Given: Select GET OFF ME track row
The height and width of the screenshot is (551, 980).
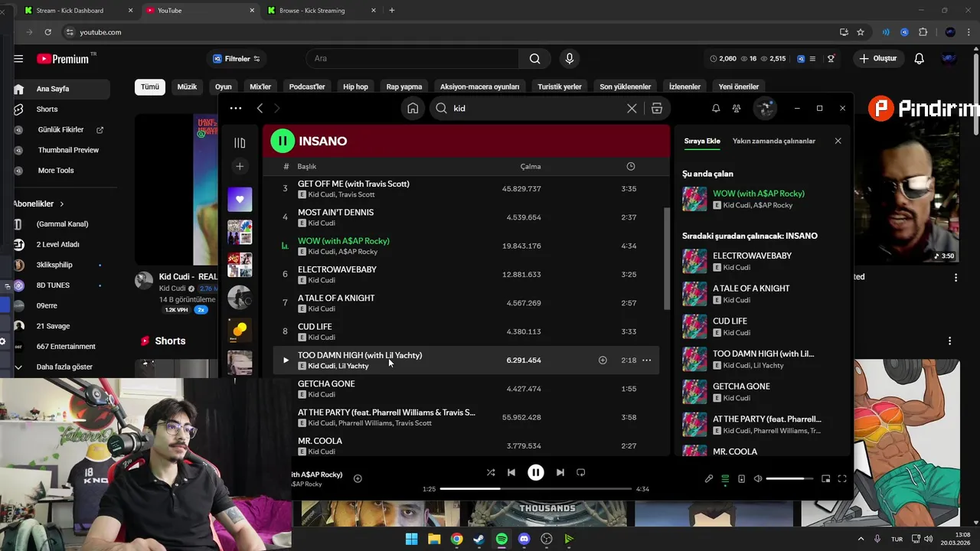Looking at the screenshot, I should [467, 188].
